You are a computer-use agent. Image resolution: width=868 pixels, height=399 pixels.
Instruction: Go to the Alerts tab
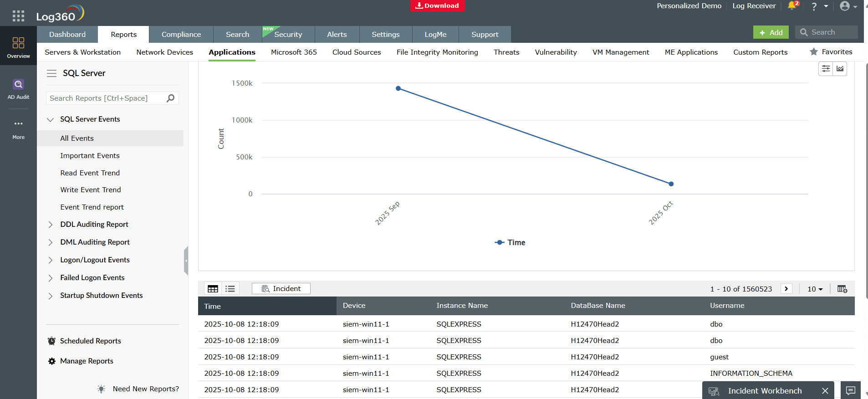337,34
